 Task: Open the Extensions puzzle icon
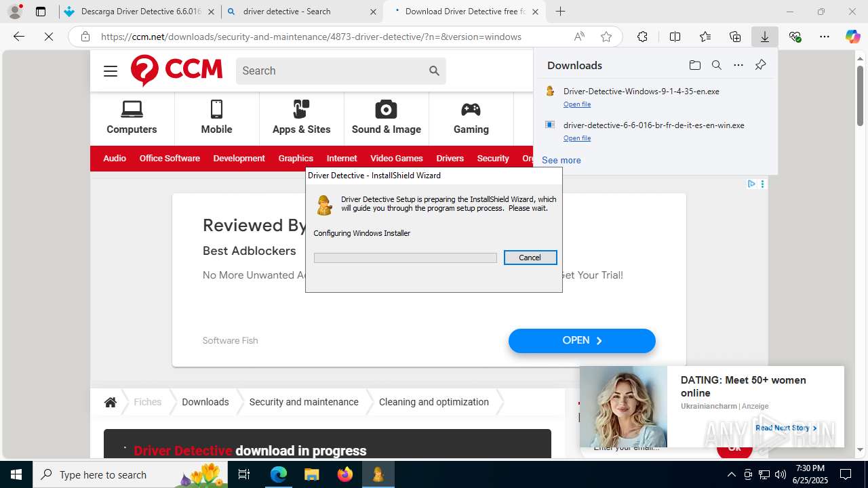(x=642, y=37)
